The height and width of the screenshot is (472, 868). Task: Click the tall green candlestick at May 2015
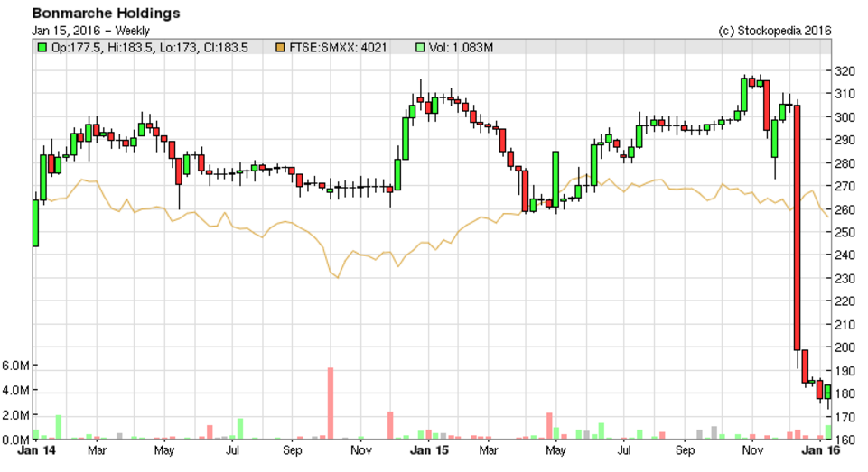pos(555,180)
